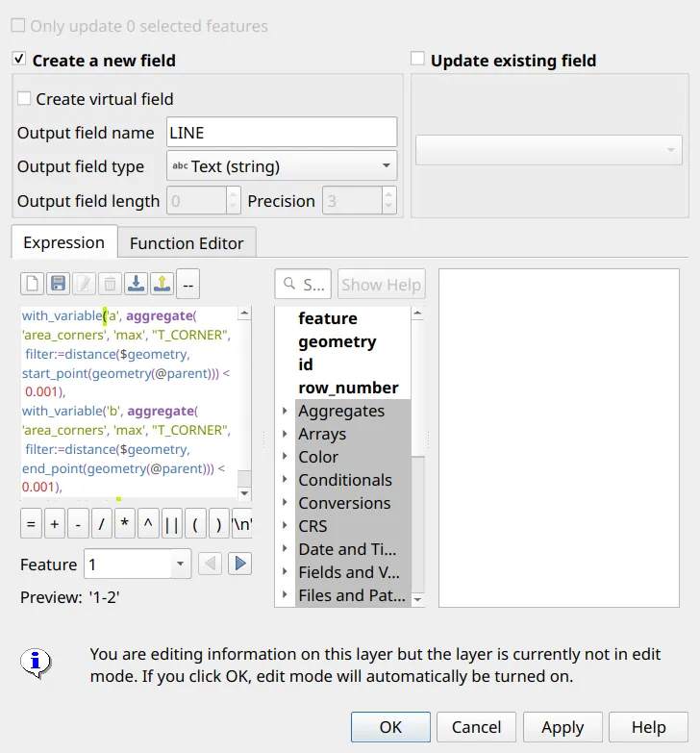Click the Cancel button

(476, 727)
